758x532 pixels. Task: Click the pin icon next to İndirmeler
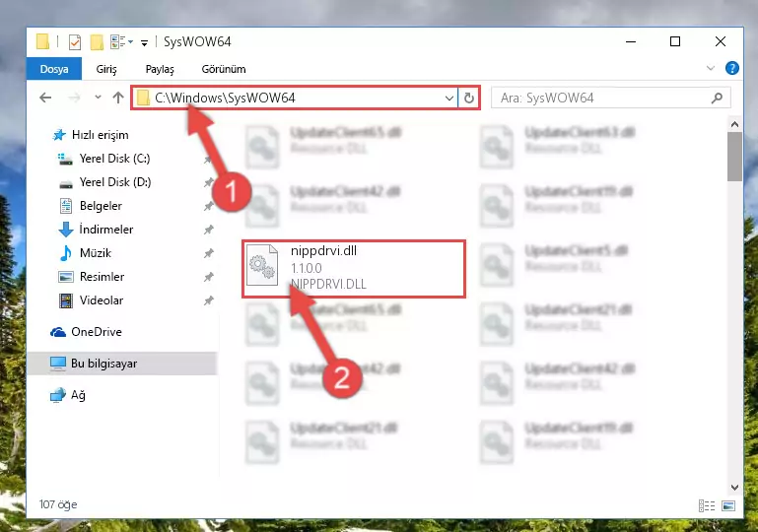coord(208,230)
